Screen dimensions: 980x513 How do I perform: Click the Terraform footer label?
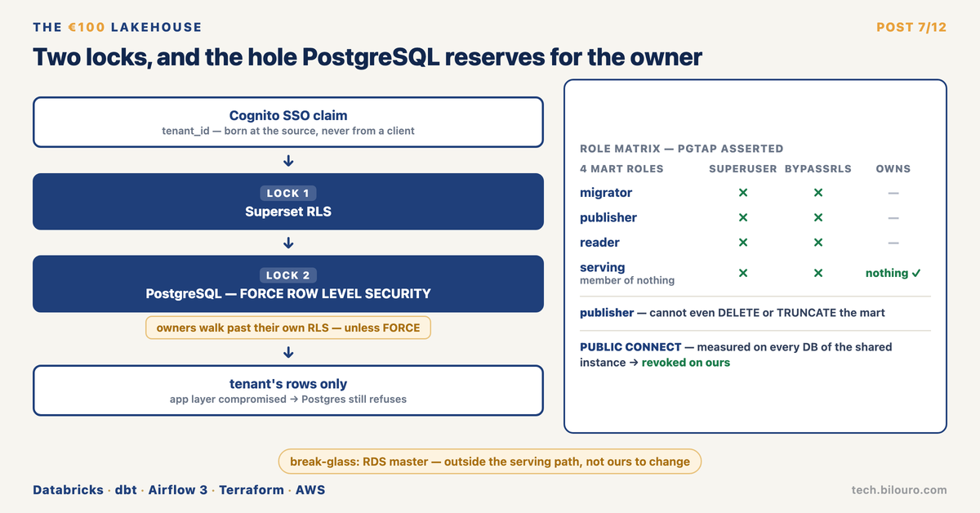tap(252, 490)
